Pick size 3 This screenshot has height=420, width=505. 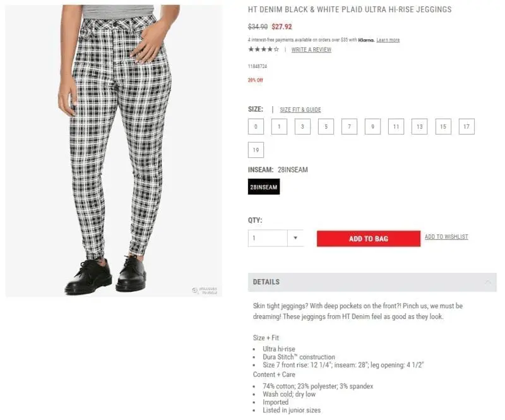(302, 126)
